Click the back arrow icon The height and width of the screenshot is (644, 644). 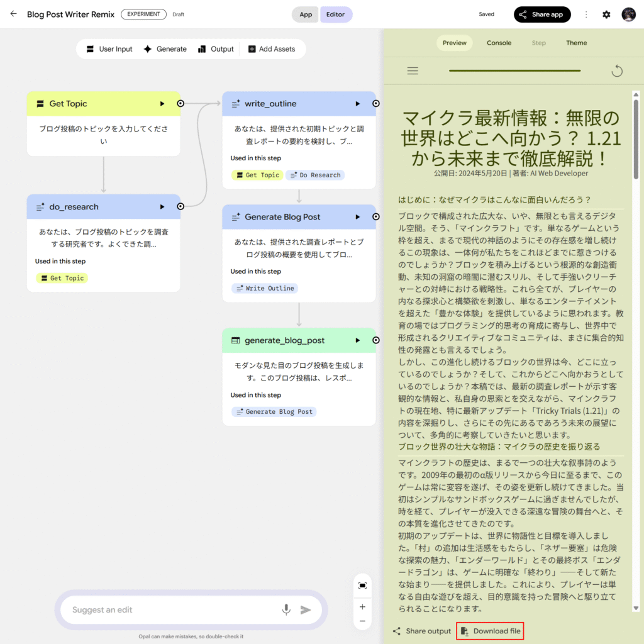pyautogui.click(x=13, y=14)
